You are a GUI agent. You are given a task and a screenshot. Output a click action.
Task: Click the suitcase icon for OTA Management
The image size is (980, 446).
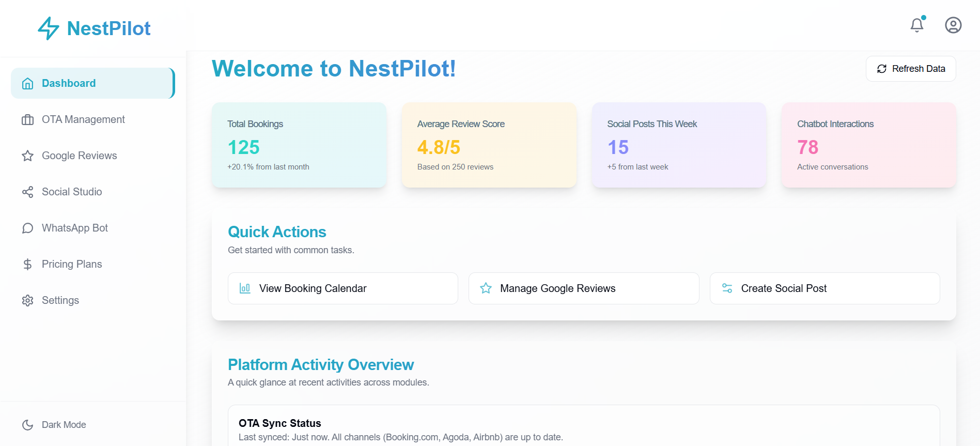tap(28, 119)
